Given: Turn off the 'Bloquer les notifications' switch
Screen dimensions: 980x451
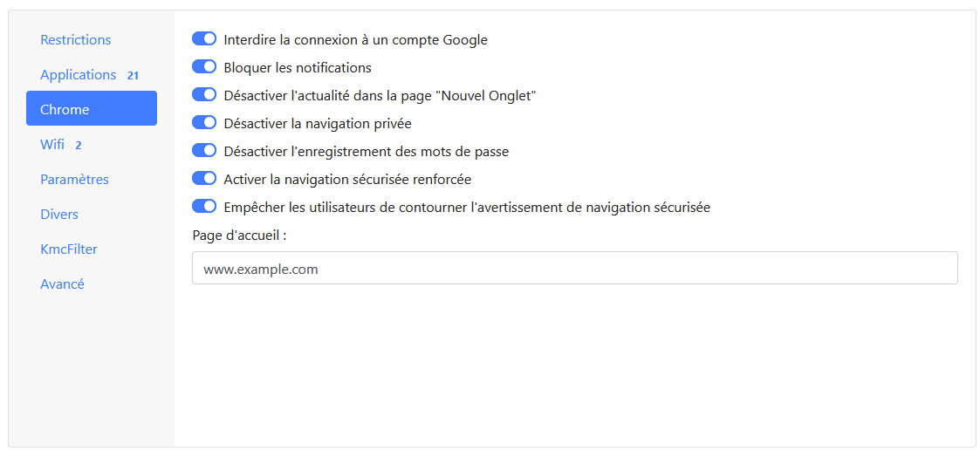Looking at the screenshot, I should [204, 67].
